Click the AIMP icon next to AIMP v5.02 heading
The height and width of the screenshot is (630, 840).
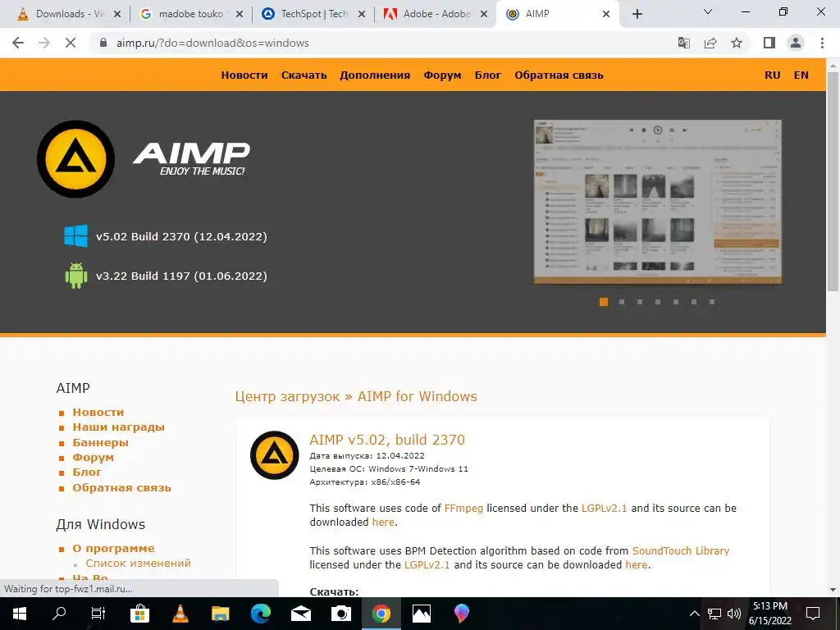click(274, 454)
